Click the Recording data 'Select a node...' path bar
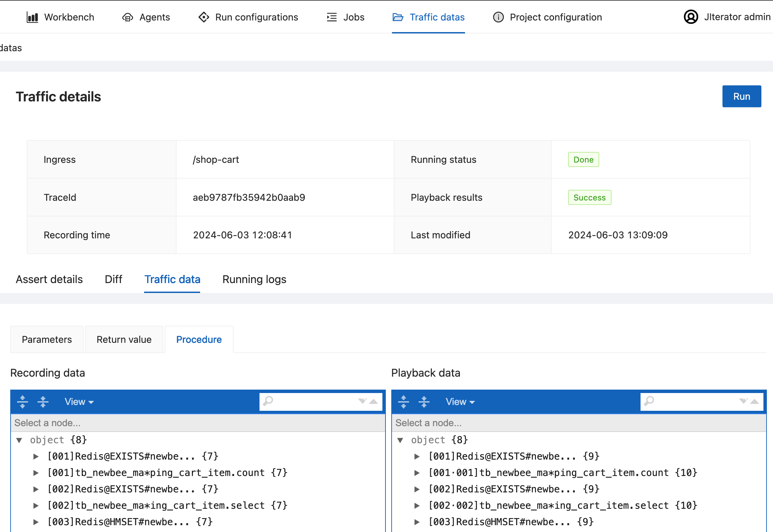Image resolution: width=773 pixels, height=532 pixels. (x=198, y=423)
